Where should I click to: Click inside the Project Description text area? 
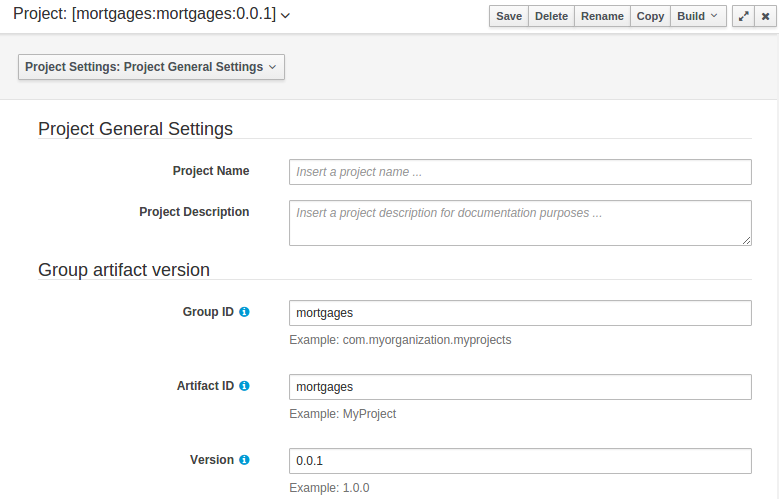click(520, 222)
